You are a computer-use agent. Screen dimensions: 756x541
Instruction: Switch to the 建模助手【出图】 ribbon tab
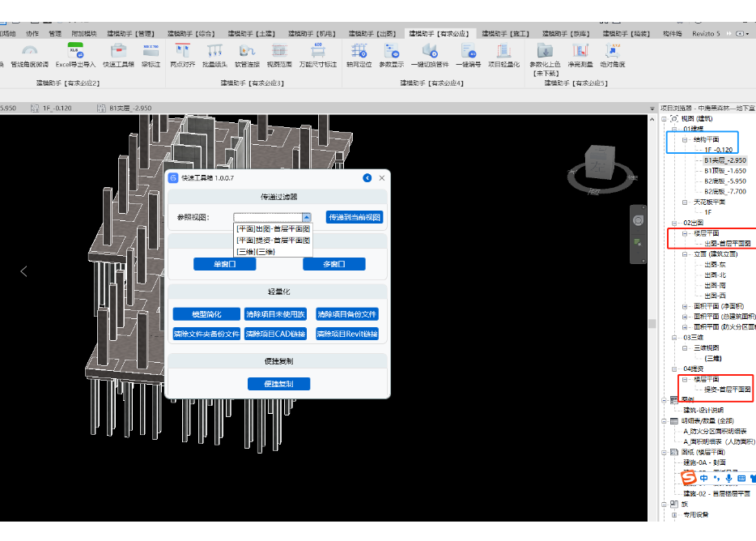tap(372, 34)
